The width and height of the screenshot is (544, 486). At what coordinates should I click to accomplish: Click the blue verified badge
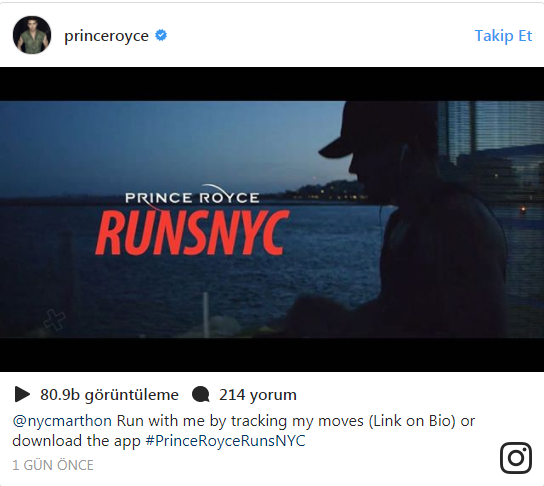pyautogui.click(x=161, y=35)
